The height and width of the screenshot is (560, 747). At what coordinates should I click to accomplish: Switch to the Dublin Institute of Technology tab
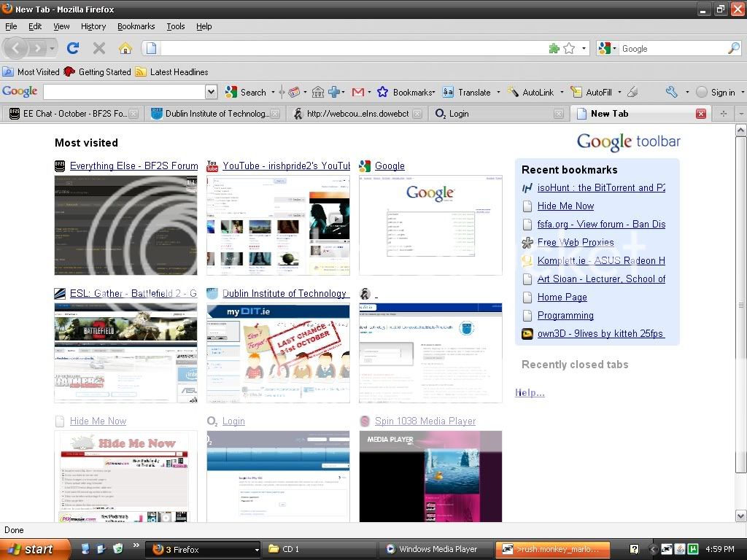point(210,114)
